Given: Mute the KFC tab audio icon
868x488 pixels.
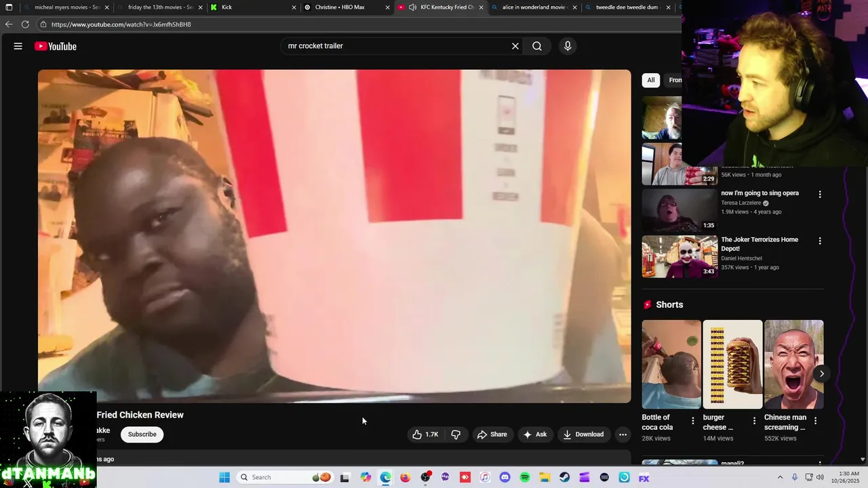Looking at the screenshot, I should coord(412,7).
